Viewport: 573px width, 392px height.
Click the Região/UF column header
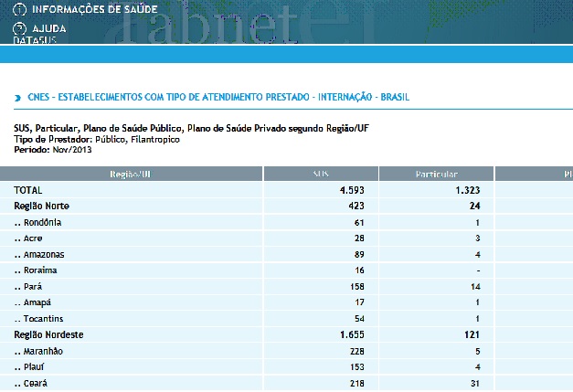coord(131,174)
